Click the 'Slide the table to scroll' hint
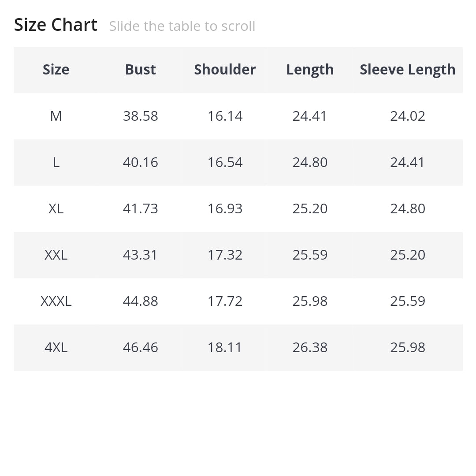The height and width of the screenshot is (476, 476). click(x=182, y=26)
